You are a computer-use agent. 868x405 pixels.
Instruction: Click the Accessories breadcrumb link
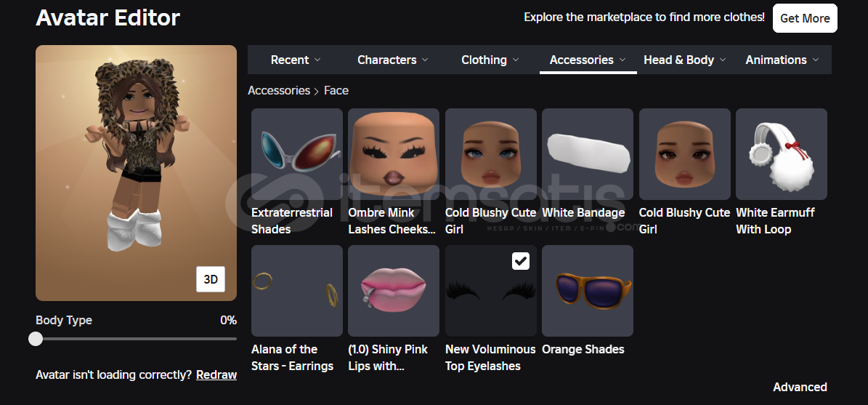279,90
